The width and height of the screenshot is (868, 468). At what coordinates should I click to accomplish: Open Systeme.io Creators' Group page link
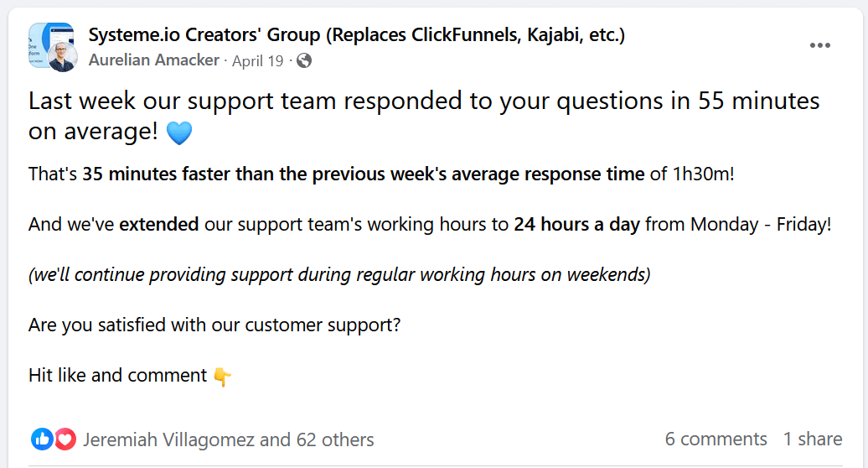(356, 35)
